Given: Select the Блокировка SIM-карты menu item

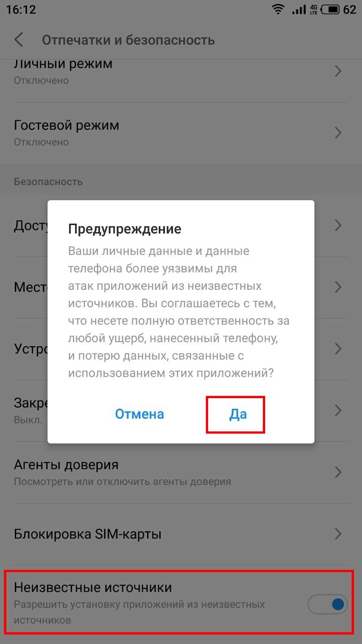Looking at the screenshot, I should (181, 534).
